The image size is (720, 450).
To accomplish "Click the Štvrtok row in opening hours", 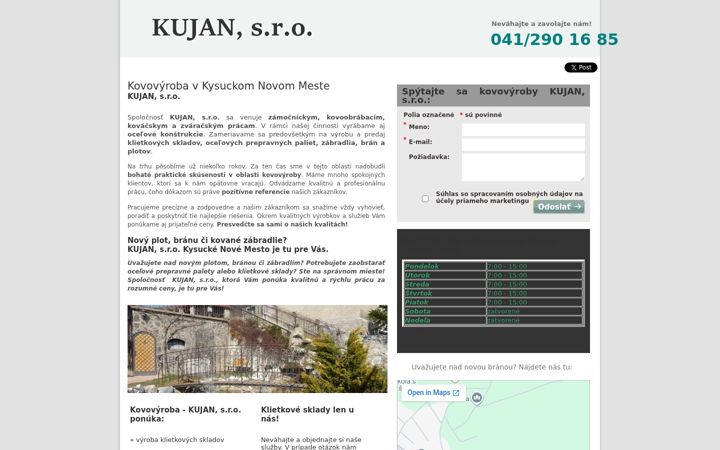I will coord(493,293).
